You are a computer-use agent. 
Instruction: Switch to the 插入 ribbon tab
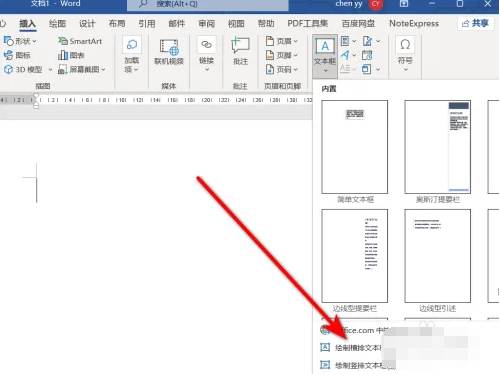(28, 24)
